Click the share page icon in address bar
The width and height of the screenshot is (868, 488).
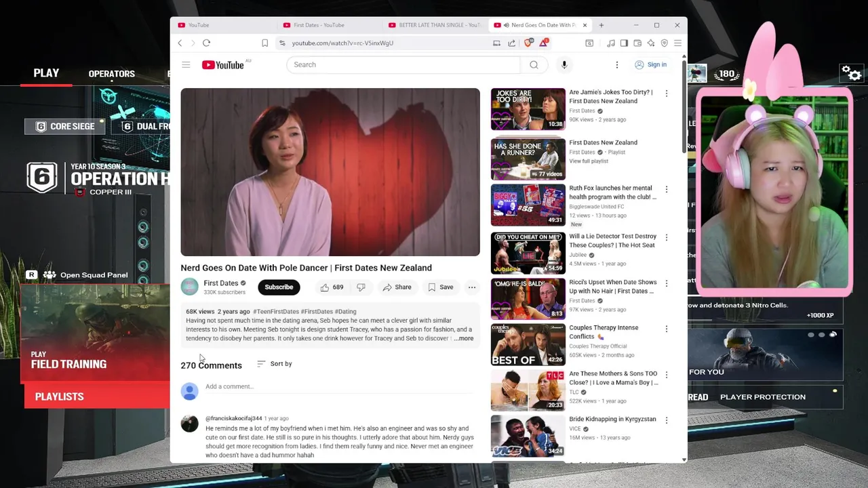(511, 43)
